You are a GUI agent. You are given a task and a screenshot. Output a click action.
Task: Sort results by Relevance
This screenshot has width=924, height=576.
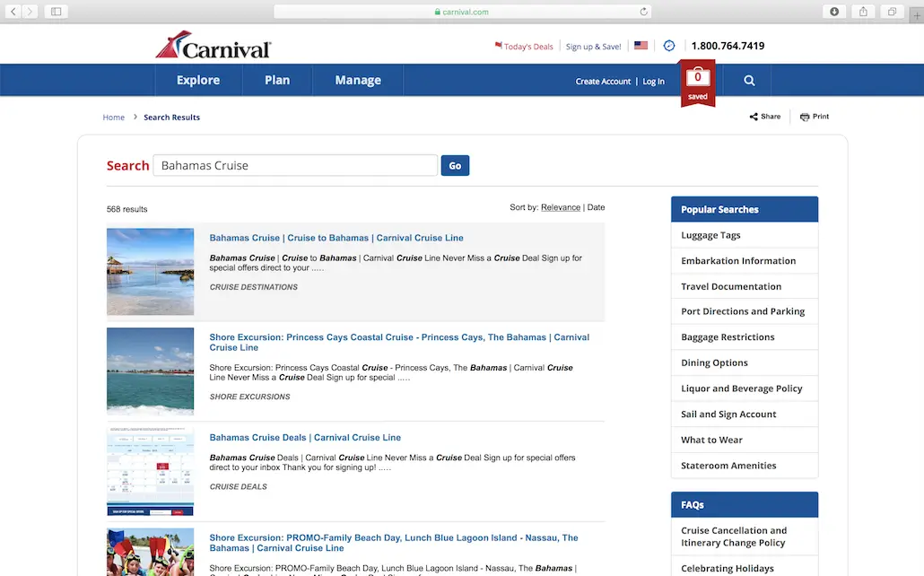(x=561, y=207)
